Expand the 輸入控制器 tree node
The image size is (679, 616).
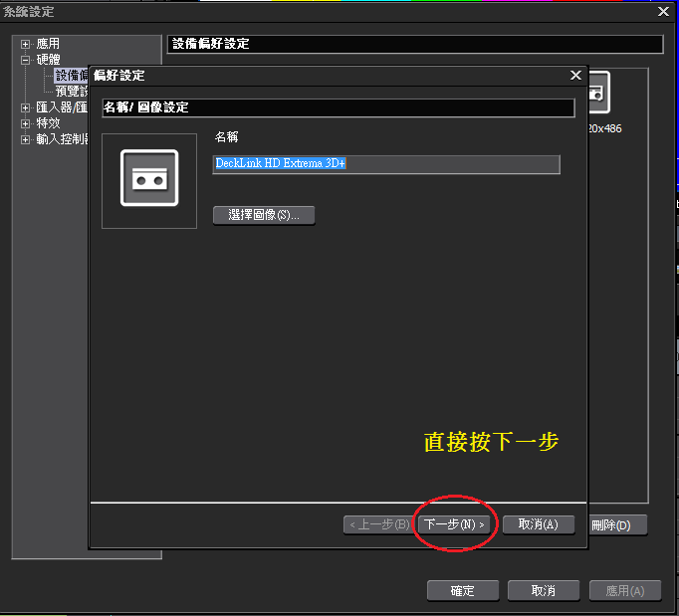tap(26, 139)
